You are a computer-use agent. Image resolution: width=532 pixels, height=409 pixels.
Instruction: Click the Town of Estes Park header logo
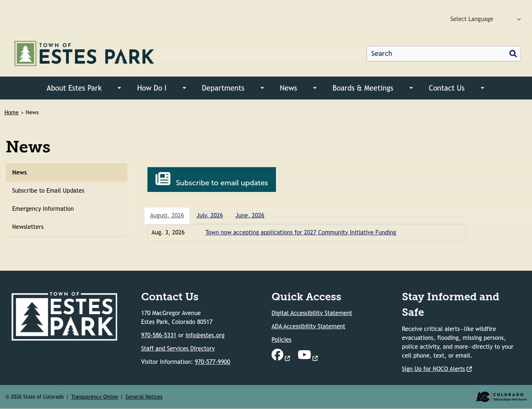pos(84,54)
